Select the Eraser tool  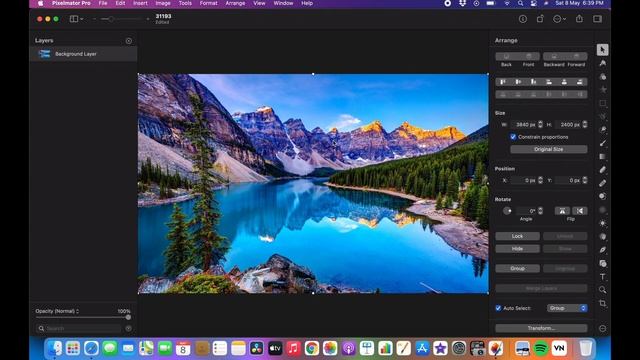(602, 170)
